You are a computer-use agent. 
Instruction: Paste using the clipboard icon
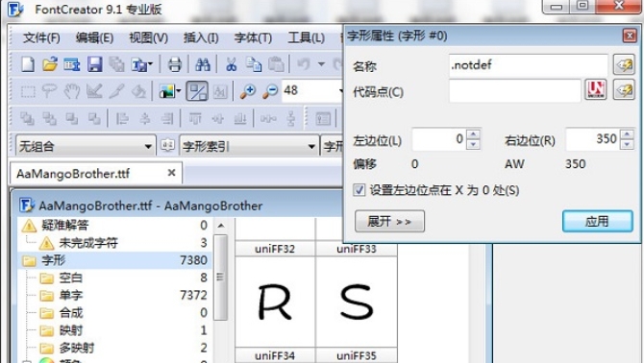pyautogui.click(x=276, y=64)
